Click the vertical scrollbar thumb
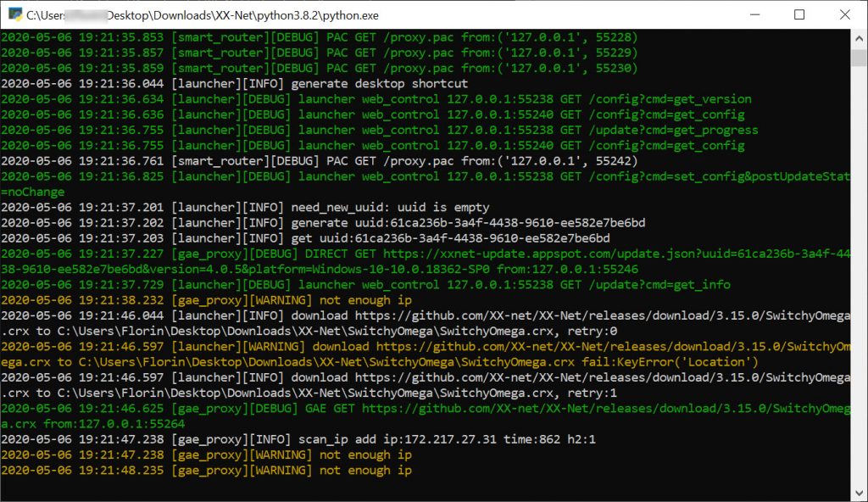 [859, 58]
